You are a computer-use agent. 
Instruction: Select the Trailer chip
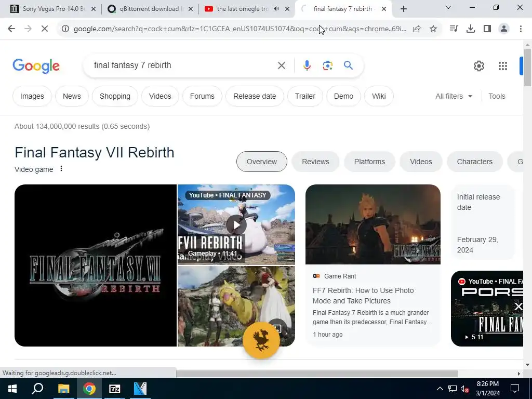click(305, 96)
